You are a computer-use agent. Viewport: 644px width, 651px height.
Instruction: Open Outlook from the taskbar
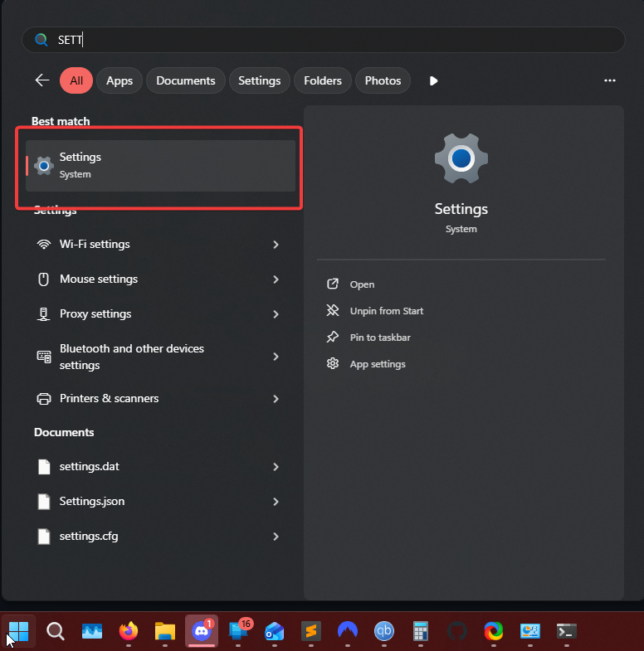[x=274, y=631]
